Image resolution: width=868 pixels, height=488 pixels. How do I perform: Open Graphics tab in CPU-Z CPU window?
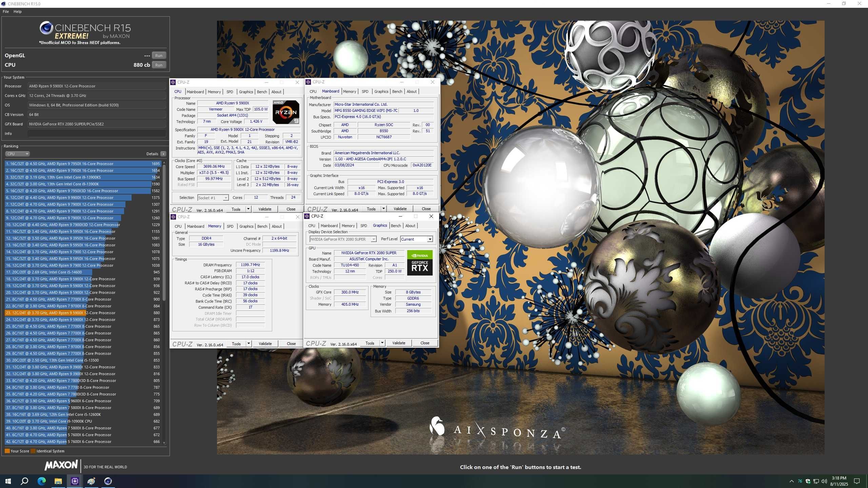pos(246,92)
